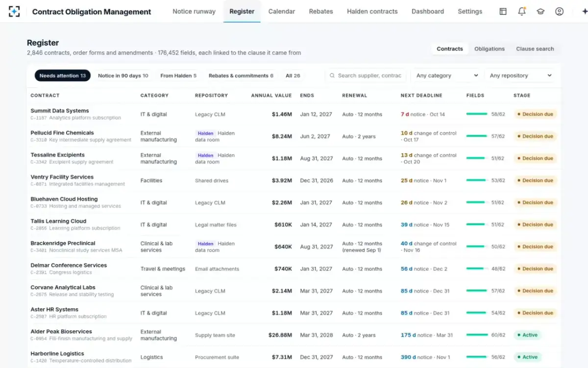Filter contracts From Halden
This screenshot has height=368, width=588.
coord(178,76)
